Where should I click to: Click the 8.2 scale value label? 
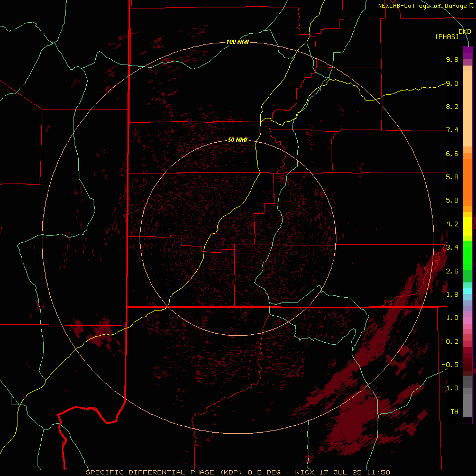pos(452,106)
